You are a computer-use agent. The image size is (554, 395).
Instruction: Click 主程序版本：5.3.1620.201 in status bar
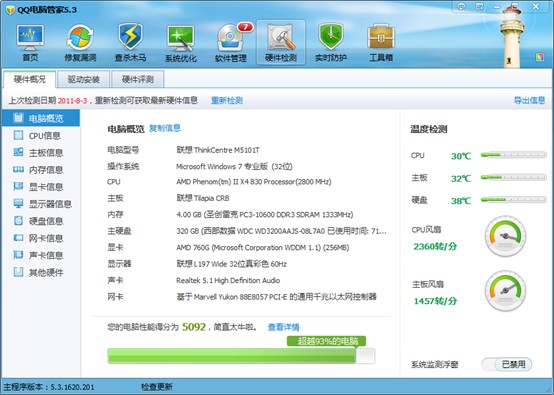click(49, 387)
